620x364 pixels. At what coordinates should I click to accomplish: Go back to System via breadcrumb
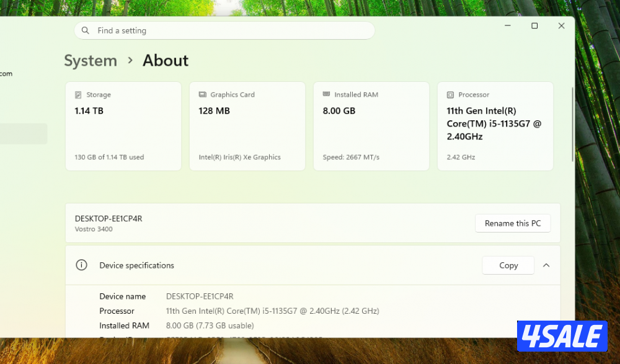[91, 61]
